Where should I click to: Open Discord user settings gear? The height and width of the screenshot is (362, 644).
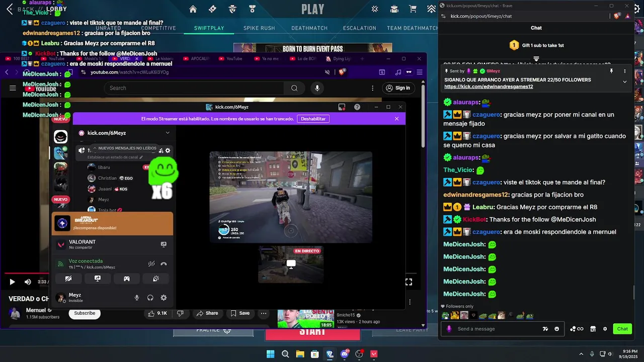click(x=164, y=298)
